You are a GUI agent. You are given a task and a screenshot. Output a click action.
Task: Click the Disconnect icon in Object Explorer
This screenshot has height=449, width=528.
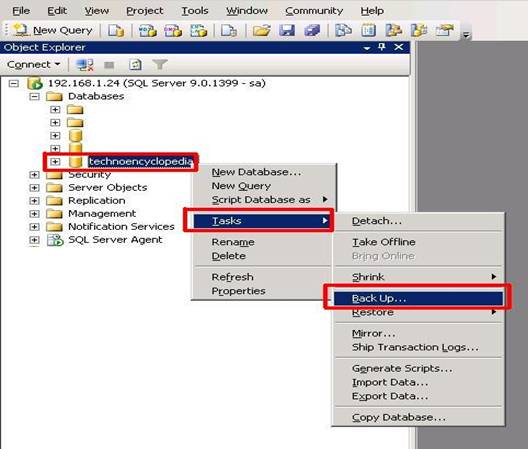point(85,65)
